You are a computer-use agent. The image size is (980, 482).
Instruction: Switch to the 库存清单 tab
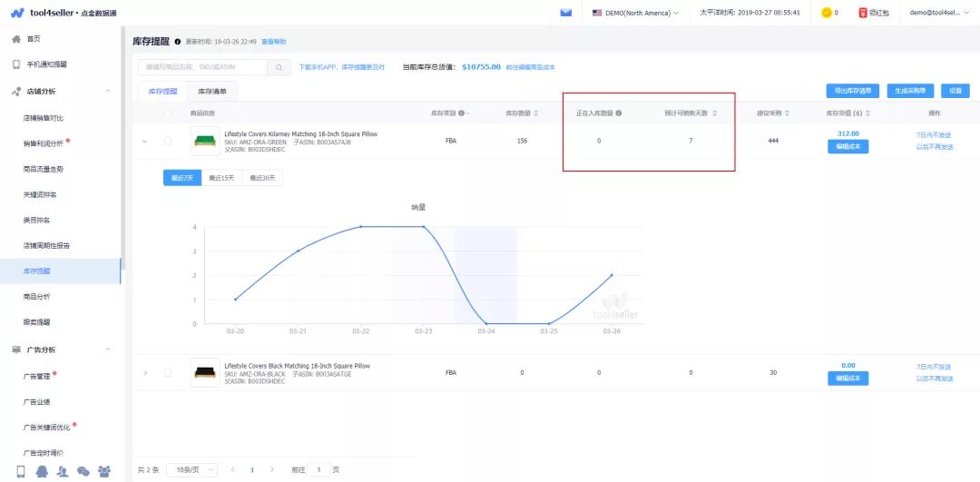[212, 92]
